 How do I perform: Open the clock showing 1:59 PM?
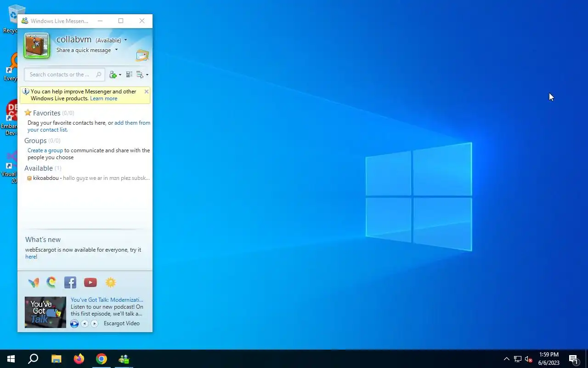[x=549, y=359]
